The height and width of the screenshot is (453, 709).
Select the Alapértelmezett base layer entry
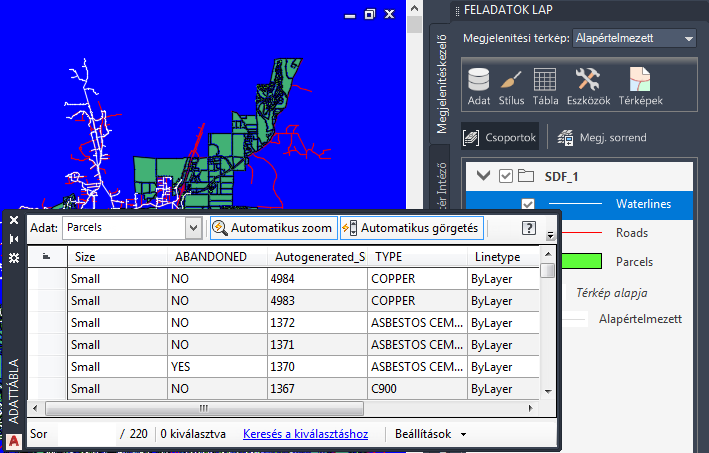coord(640,319)
